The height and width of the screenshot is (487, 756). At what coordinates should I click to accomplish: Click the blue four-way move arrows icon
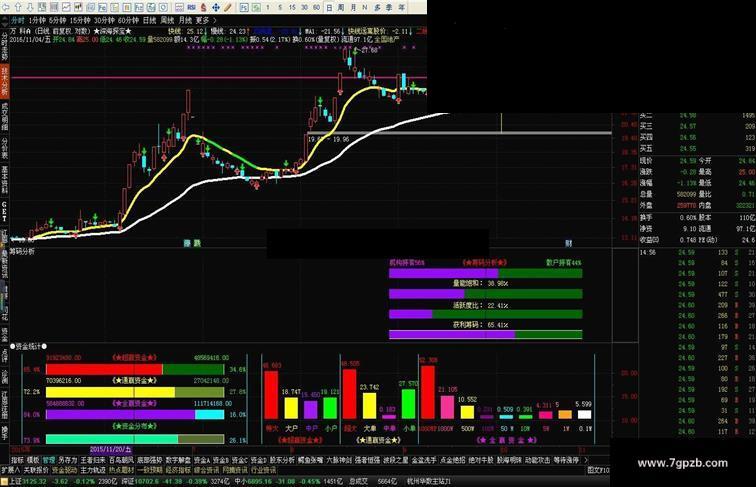click(x=216, y=8)
